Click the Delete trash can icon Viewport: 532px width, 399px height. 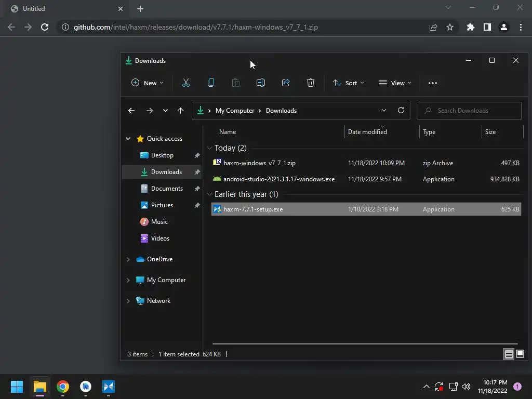311,83
